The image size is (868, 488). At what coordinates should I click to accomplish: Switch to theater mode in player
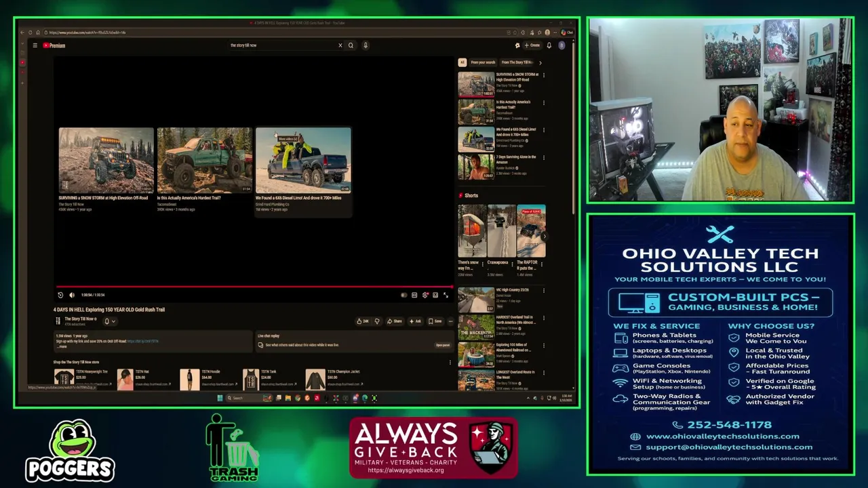click(x=435, y=295)
